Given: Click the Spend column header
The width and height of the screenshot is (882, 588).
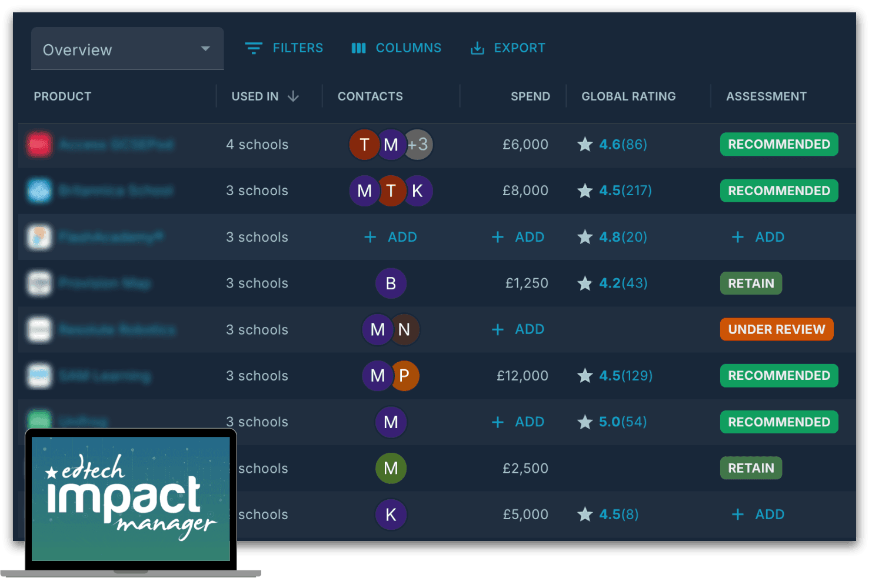Looking at the screenshot, I should pos(530,96).
